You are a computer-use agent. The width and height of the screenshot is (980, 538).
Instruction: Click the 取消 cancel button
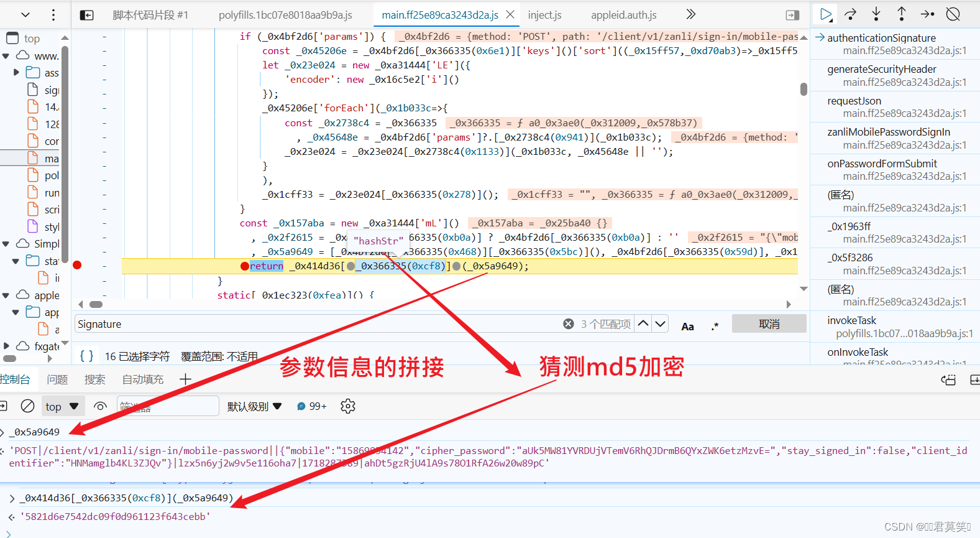click(769, 324)
